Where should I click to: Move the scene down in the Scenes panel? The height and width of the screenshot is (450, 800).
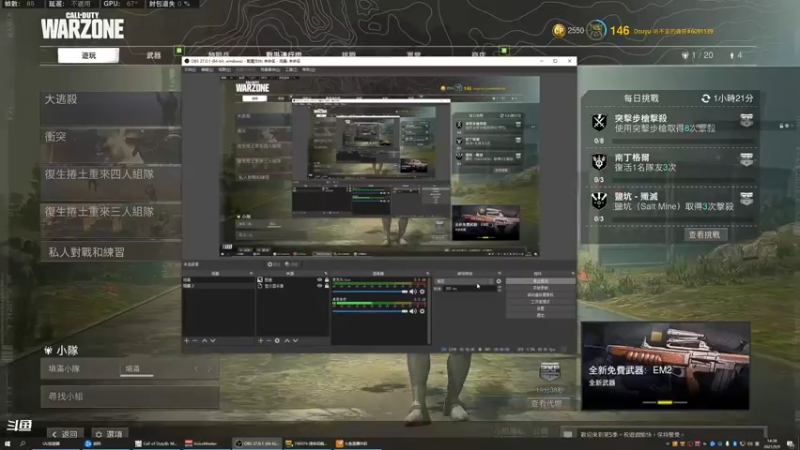[x=213, y=340]
